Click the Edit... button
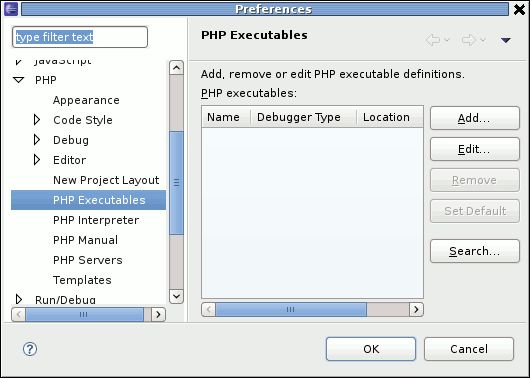The image size is (530, 378). point(475,149)
